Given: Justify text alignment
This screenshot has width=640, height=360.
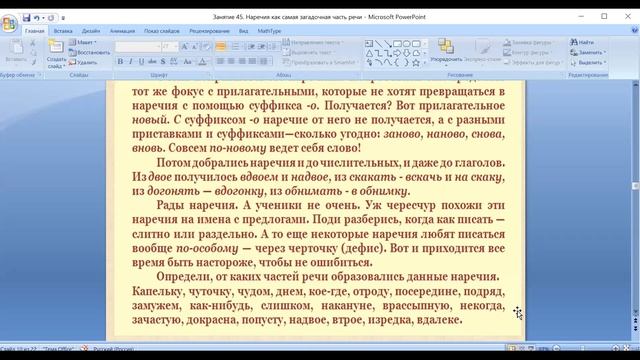Looking at the screenshot, I should click(252, 61).
